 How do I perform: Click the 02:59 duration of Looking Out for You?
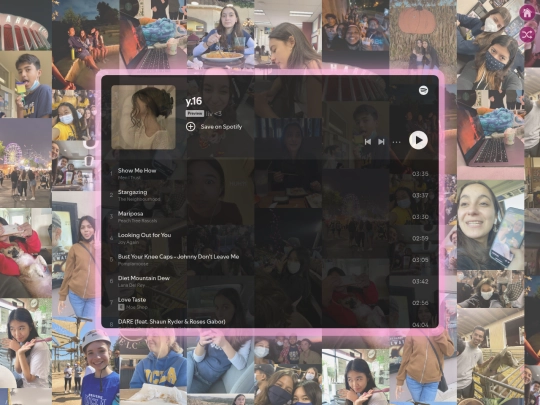(x=420, y=238)
